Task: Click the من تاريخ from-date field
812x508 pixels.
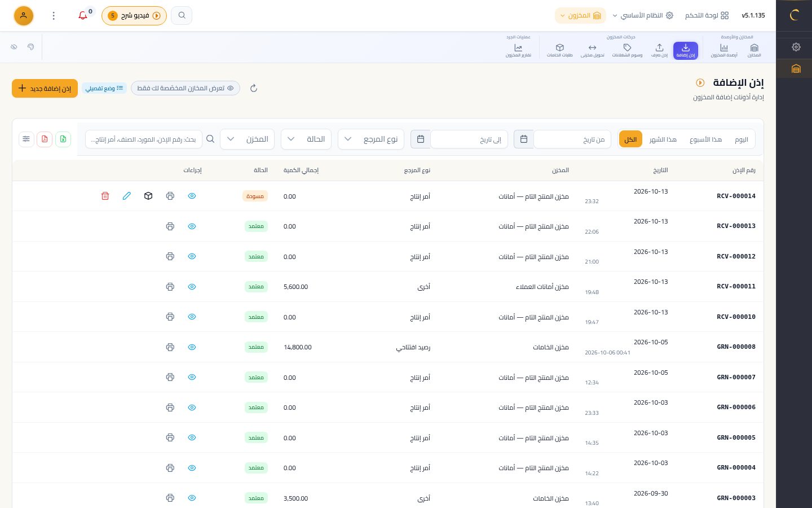Action: [572, 139]
